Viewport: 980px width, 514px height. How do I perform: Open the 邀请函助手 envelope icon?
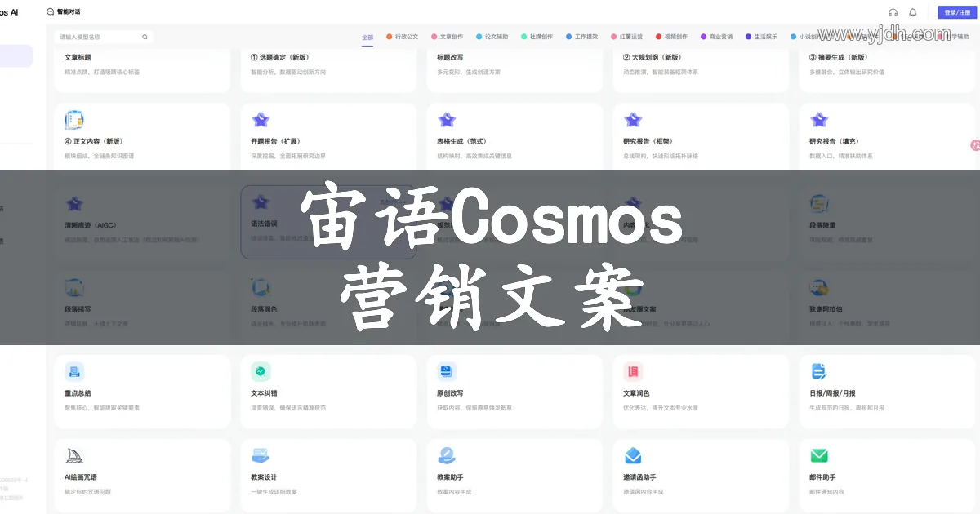pos(633,455)
